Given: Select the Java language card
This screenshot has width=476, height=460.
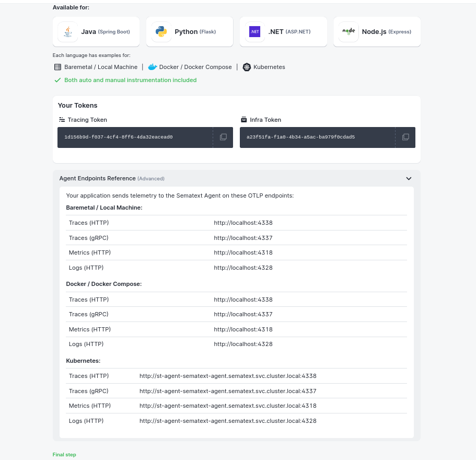Looking at the screenshot, I should click(x=96, y=31).
